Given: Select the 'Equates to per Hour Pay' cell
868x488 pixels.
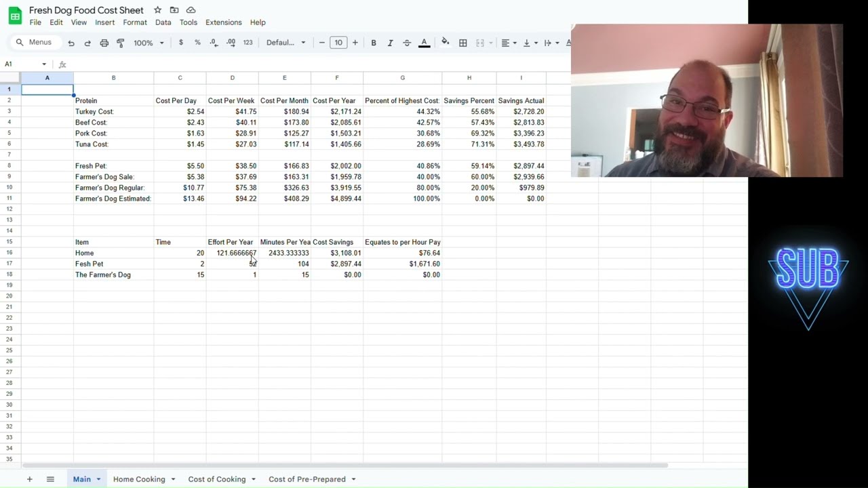Looking at the screenshot, I should [x=403, y=242].
